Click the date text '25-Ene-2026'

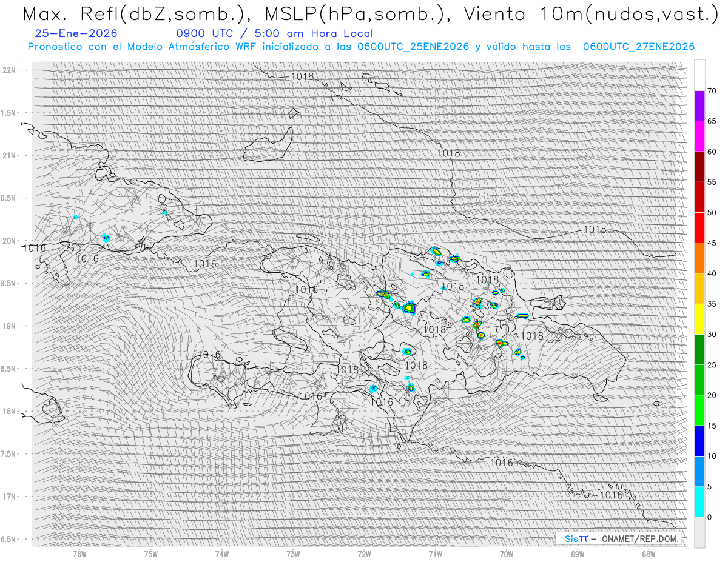[77, 33]
